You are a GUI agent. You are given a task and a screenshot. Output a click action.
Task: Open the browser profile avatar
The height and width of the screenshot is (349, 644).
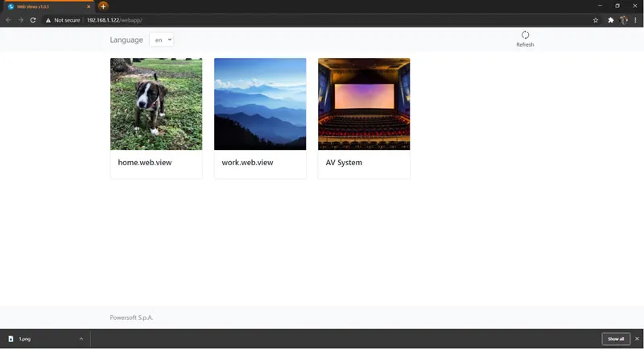(x=623, y=20)
